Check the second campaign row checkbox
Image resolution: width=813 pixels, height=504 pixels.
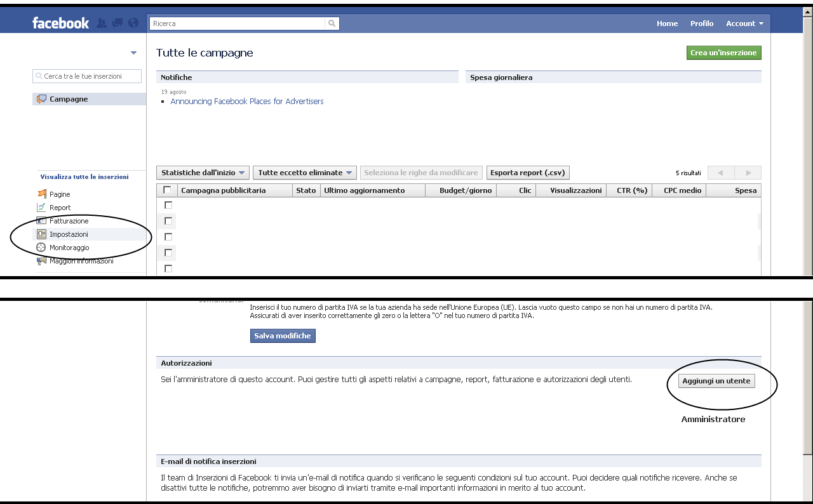coord(168,221)
